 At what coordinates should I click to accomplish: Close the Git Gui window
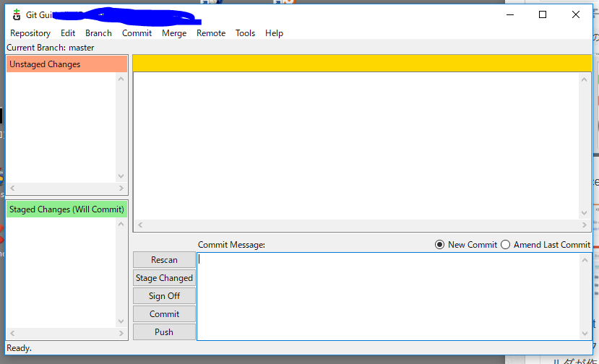(x=576, y=15)
